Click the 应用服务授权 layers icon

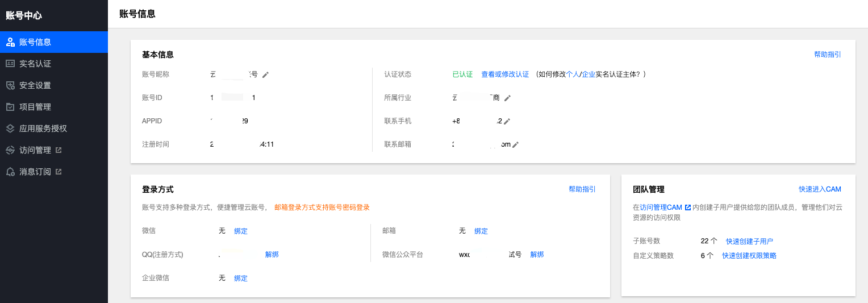10,128
